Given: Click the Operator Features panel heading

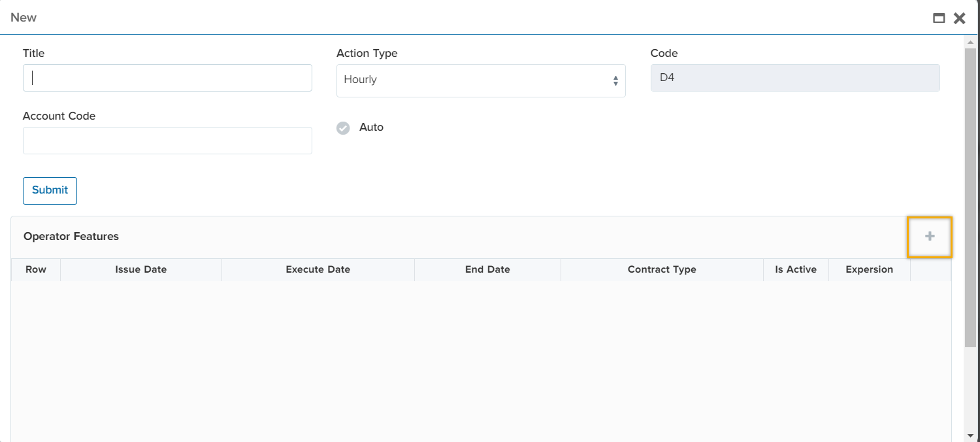Looking at the screenshot, I should pyautogui.click(x=71, y=237).
